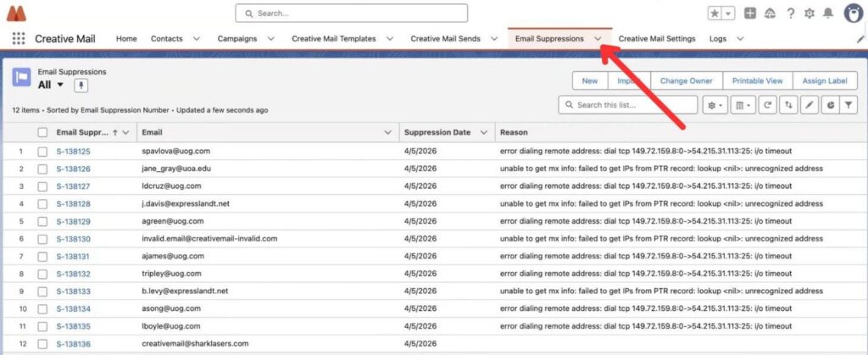Open Suppression Date column actions chevron
The height and width of the screenshot is (355, 868).
(x=484, y=133)
